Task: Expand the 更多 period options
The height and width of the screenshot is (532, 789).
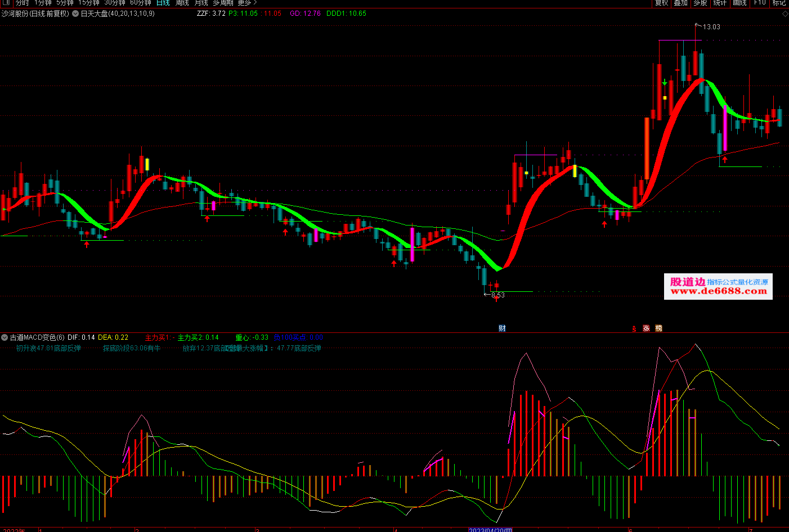Action: coord(247,3)
